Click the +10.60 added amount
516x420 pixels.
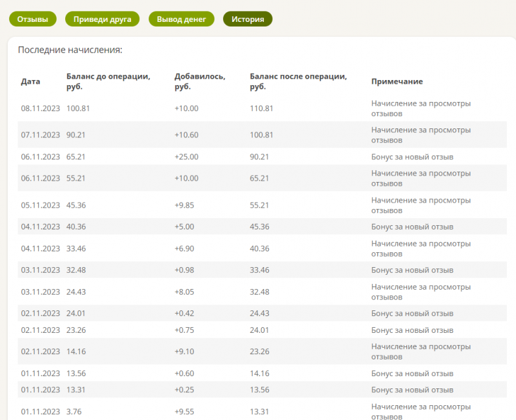186,135
